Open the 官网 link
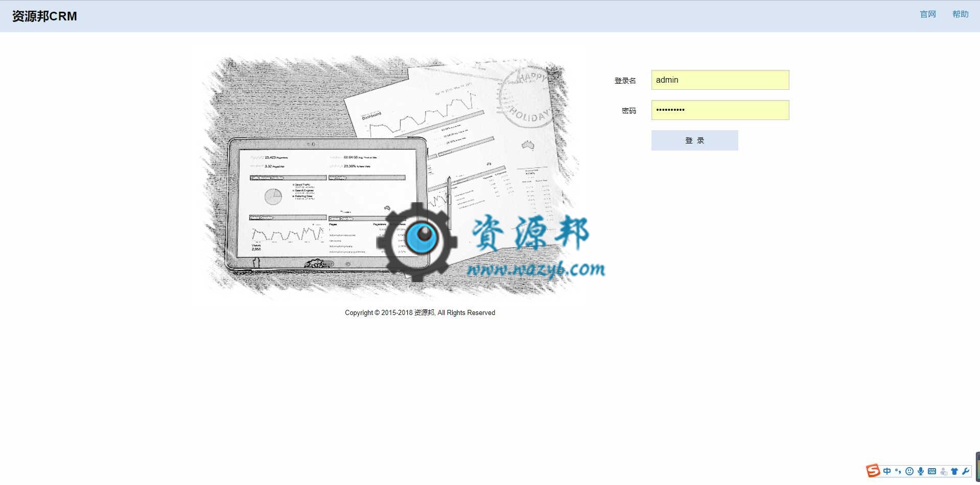The height and width of the screenshot is (485, 980). tap(927, 14)
